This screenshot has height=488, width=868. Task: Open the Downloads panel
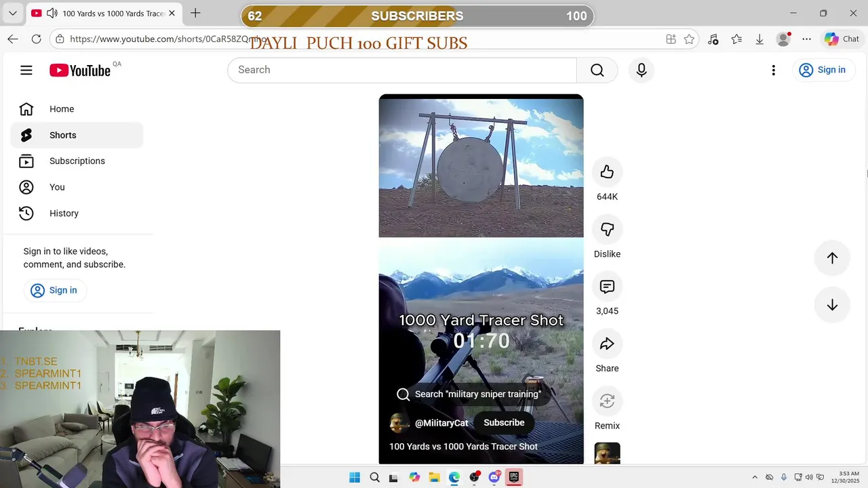point(759,39)
